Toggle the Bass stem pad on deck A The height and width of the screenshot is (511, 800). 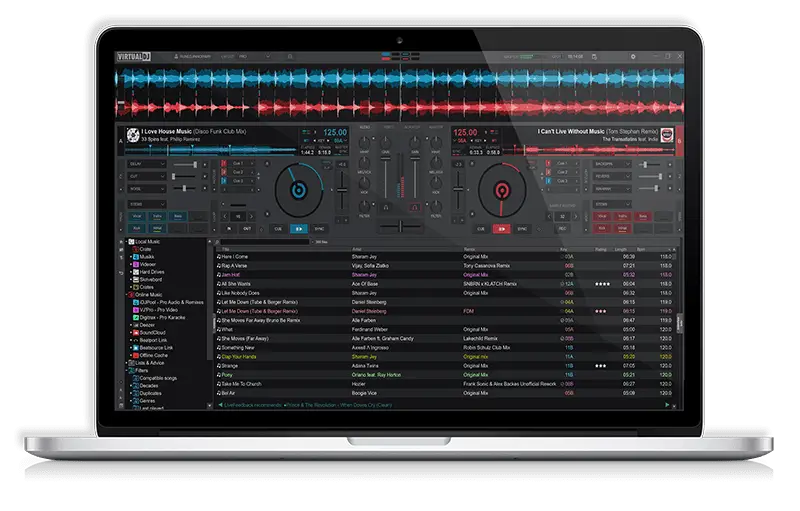coord(178,217)
